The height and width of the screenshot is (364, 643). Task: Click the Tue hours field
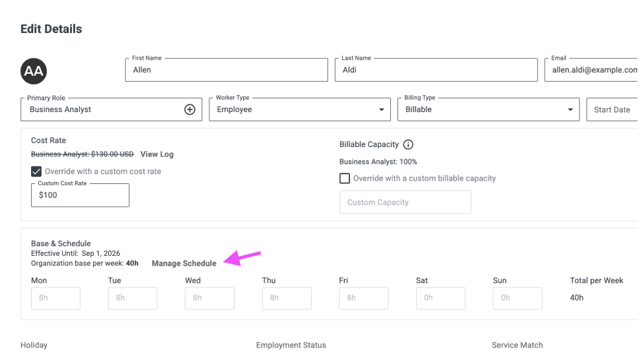click(132, 298)
